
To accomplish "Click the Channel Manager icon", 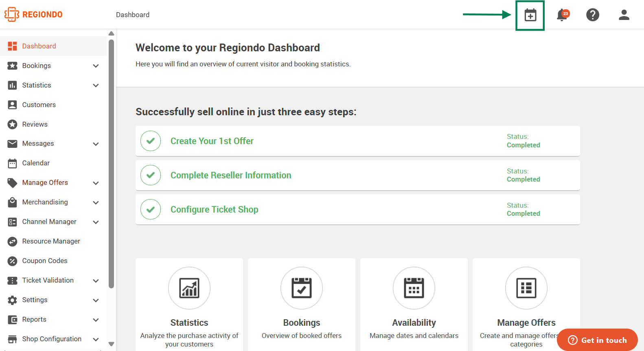I will (13, 222).
